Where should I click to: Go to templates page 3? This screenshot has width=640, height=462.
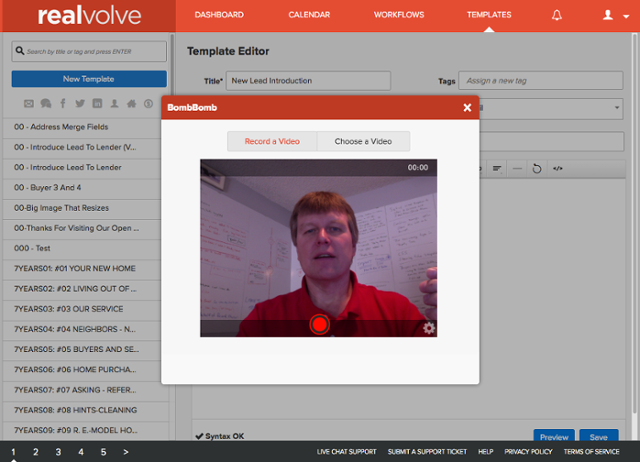point(58,452)
